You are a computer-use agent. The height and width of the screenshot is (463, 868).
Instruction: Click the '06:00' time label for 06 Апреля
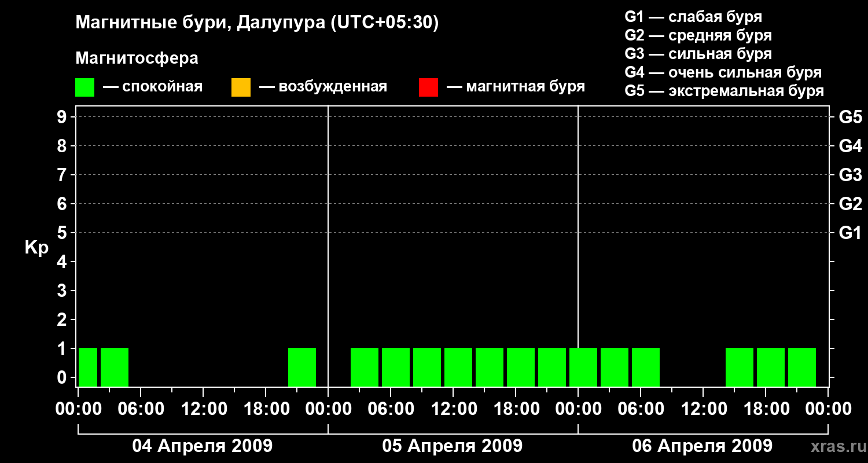tap(641, 409)
